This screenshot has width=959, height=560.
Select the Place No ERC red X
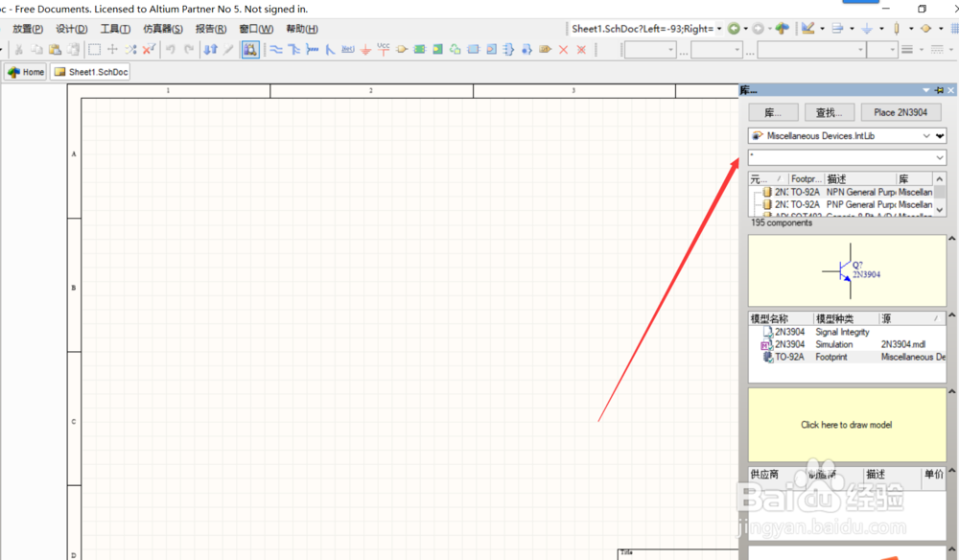click(x=563, y=50)
